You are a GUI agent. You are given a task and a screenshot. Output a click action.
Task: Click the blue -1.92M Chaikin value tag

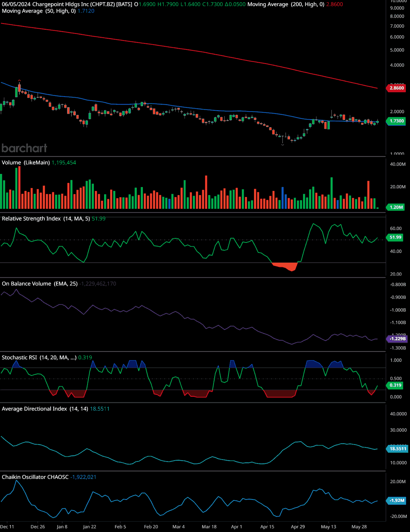coord(397,501)
